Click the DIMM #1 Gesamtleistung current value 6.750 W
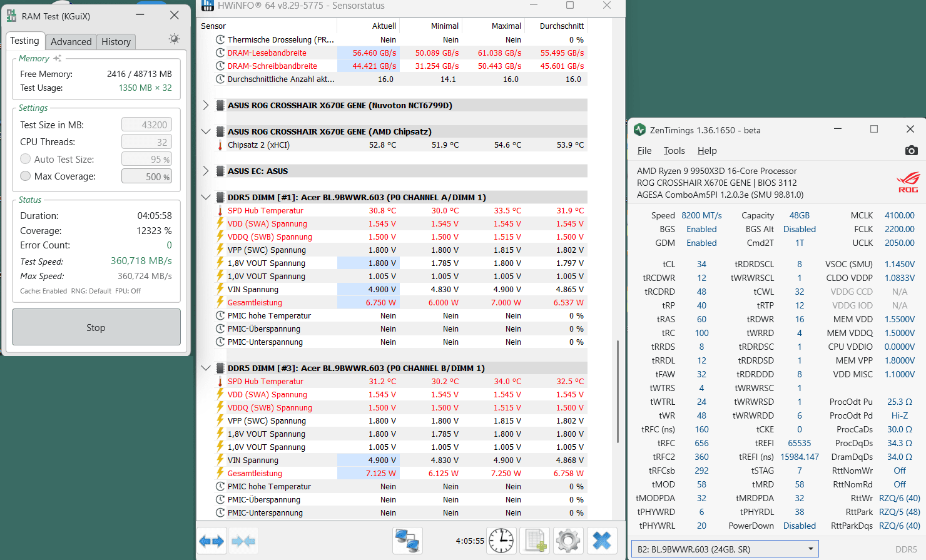 click(381, 303)
